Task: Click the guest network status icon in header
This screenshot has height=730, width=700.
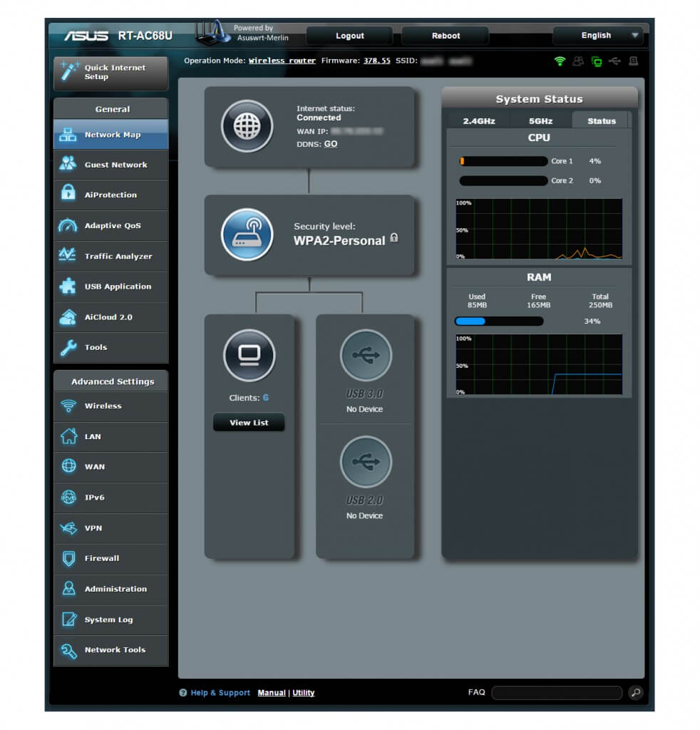Action: tap(578, 61)
